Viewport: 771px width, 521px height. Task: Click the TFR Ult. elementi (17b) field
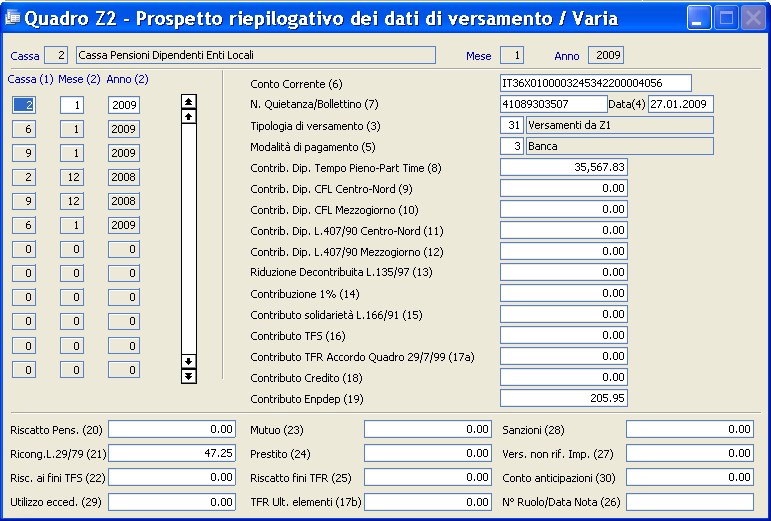click(x=428, y=502)
